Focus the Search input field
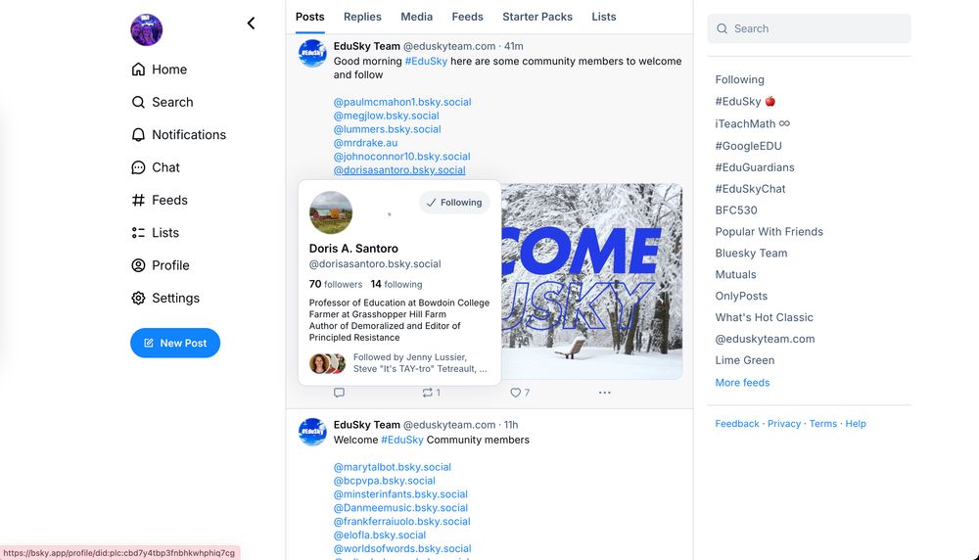 click(810, 28)
